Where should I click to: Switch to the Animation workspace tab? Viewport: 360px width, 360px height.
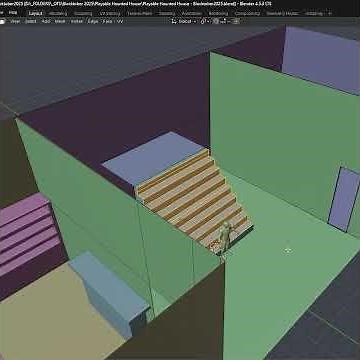coord(192,13)
